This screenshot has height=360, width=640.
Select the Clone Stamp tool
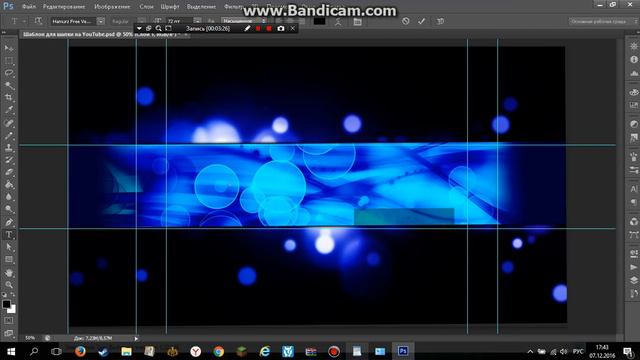tap(9, 147)
